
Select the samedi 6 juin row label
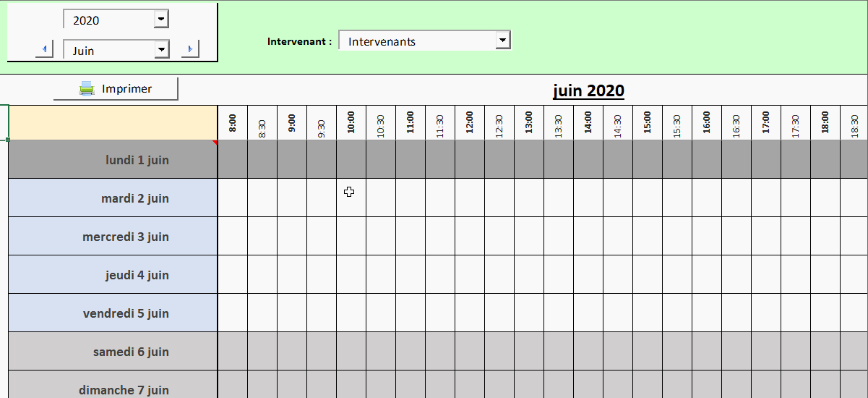click(x=113, y=352)
